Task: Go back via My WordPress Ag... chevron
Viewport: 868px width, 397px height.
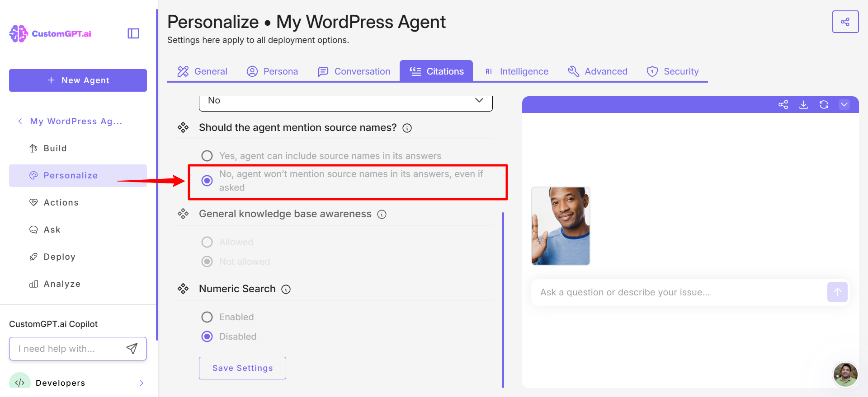Action: click(x=20, y=121)
